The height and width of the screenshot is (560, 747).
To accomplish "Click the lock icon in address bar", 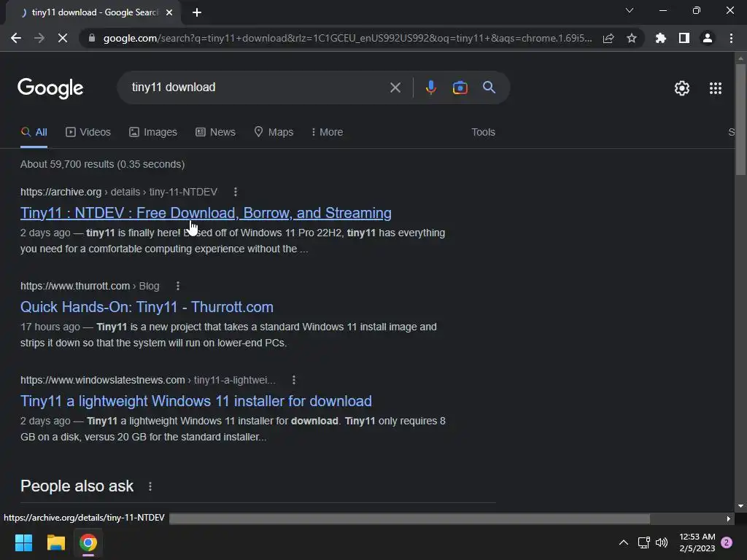I will tap(92, 38).
